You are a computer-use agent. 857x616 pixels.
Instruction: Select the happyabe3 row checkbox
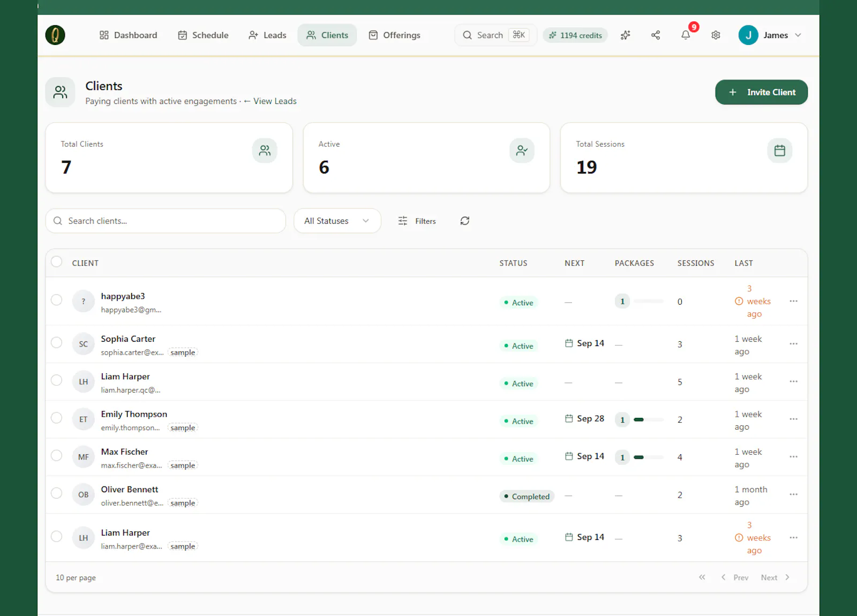tap(56, 300)
